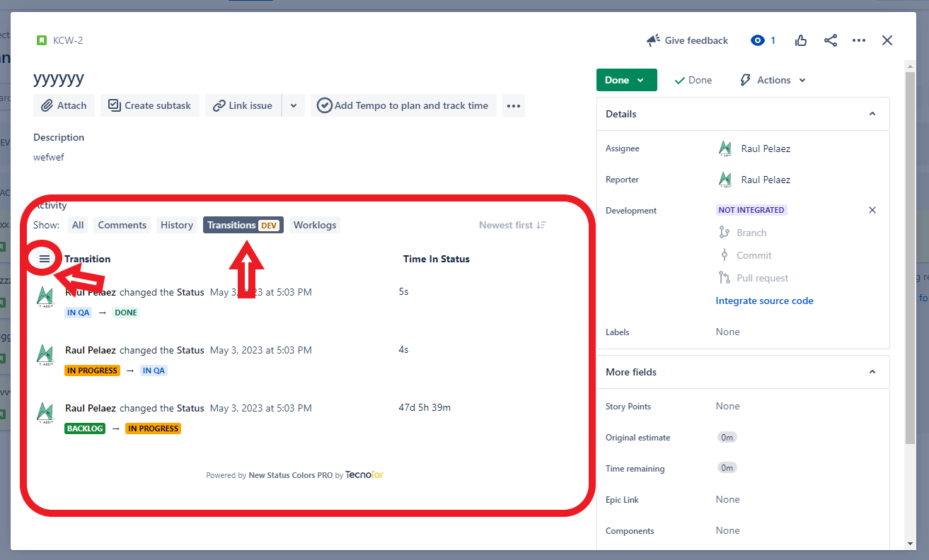Open the green Done status dropdown
This screenshot has width=929, height=560.
click(626, 80)
